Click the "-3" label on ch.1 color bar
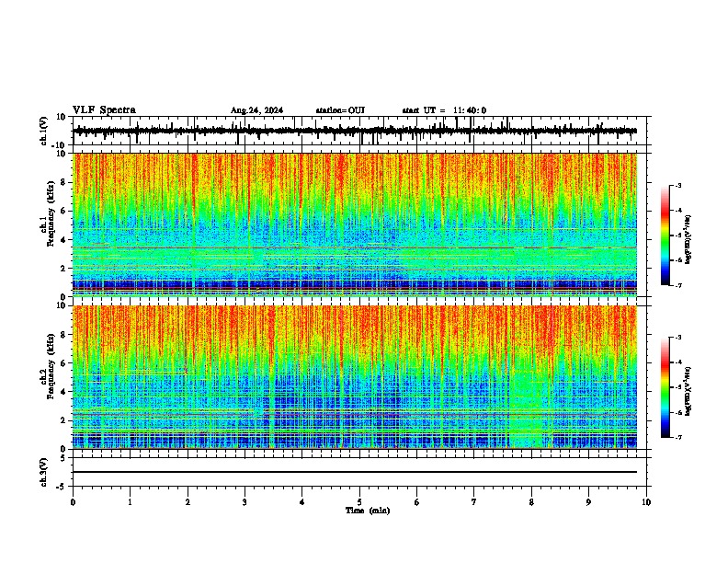The height and width of the screenshot is (563, 728). 678,185
